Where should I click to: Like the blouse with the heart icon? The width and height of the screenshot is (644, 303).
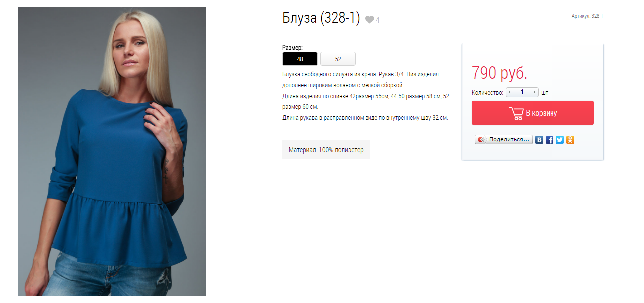tap(369, 20)
